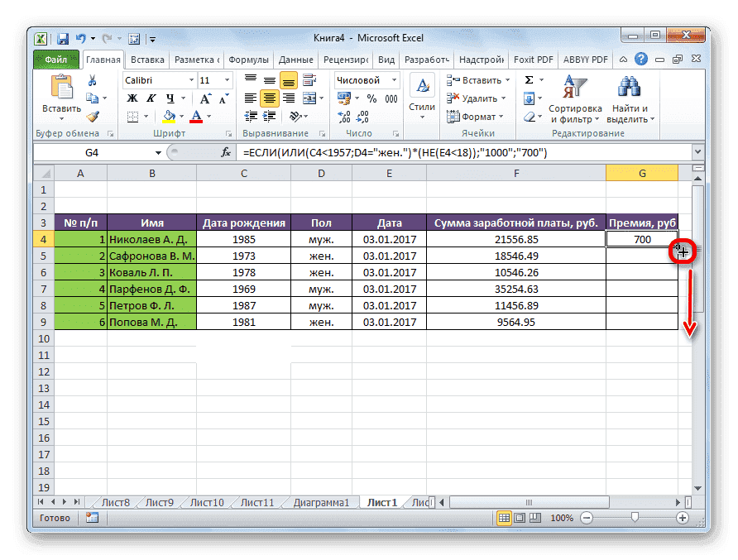
Task: Expand the Fill Color dropdown arrow
Action: point(182,115)
